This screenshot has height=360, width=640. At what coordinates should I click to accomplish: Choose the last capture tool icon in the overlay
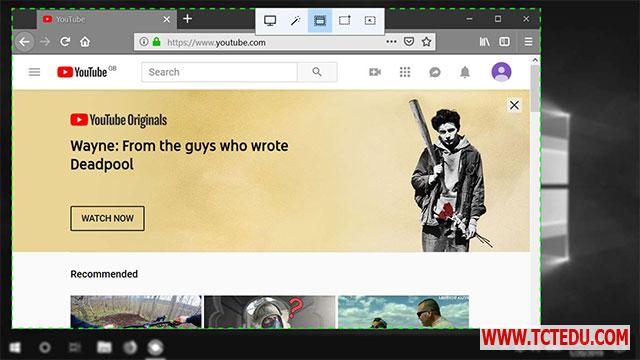pos(370,20)
